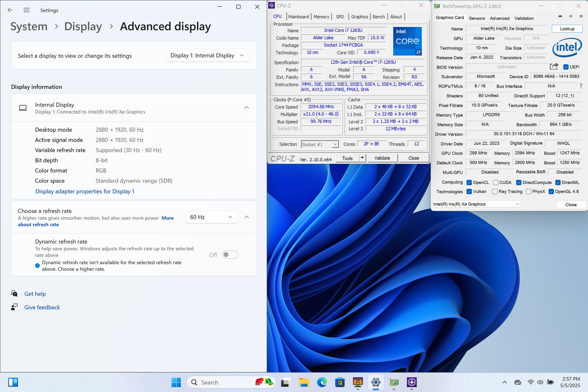Take a GPU-Z screenshot with camera icon
588x392 pixels.
(x=560, y=16)
